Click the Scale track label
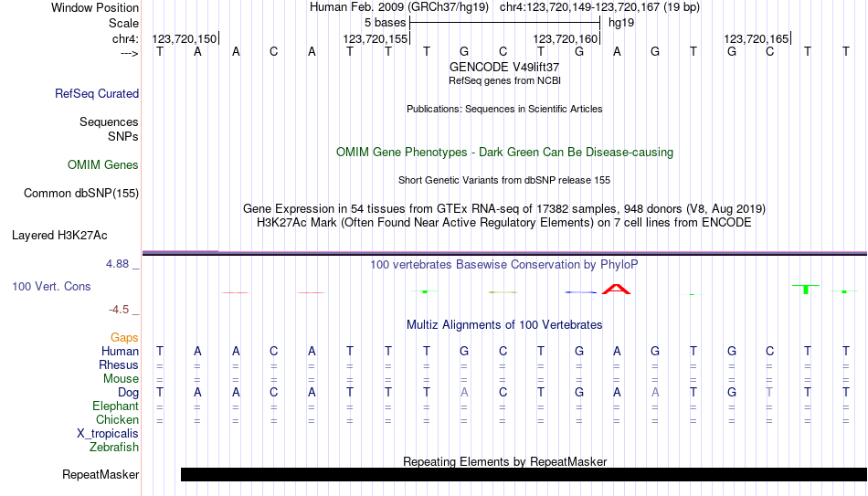This screenshot has height=496, width=868. click(123, 23)
